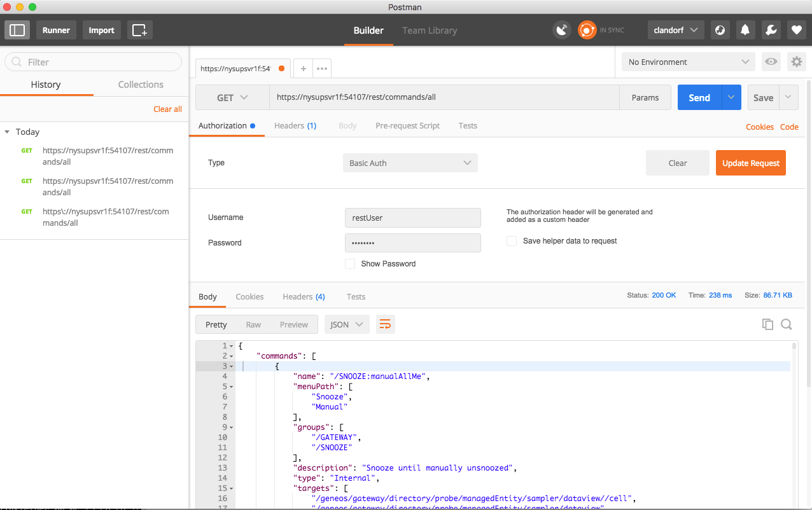Screen dimensions: 812x510
Task: Expand the No Environment dropdown
Action: click(689, 62)
